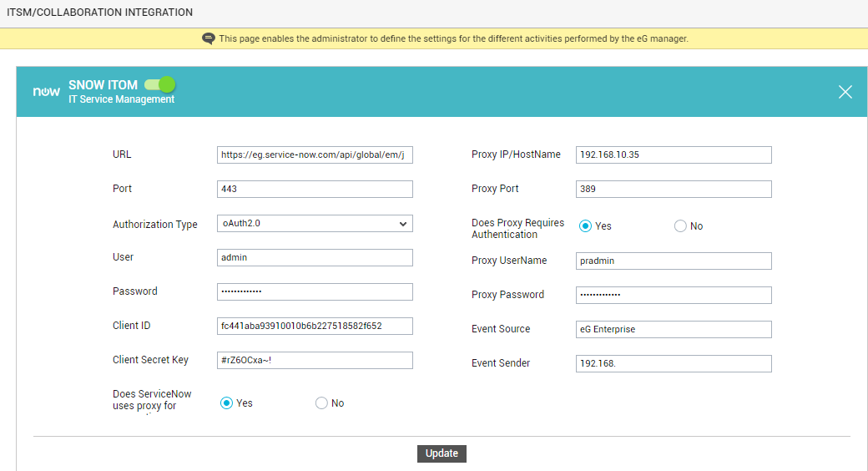
Task: Close the SNOW ITOM panel
Action: [845, 92]
